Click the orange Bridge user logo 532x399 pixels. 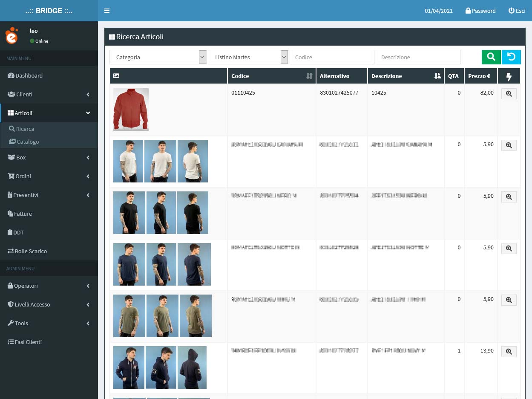pyautogui.click(x=12, y=35)
